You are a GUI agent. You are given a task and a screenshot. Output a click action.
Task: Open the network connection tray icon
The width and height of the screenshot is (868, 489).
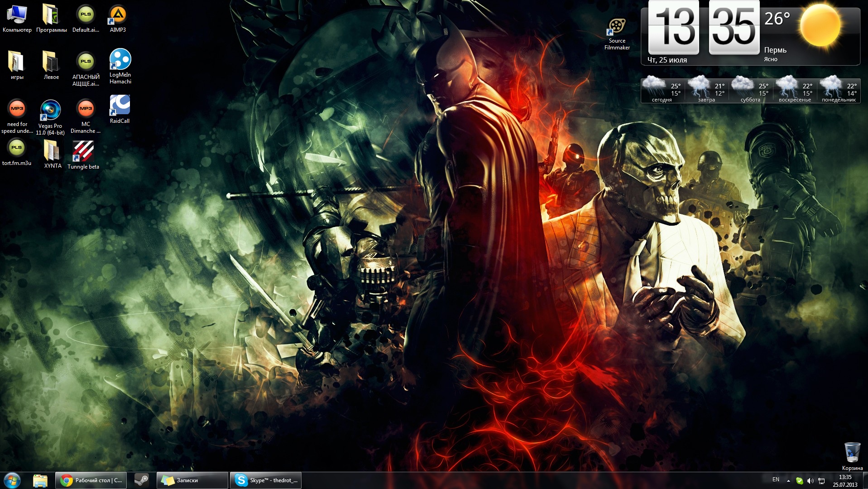pyautogui.click(x=821, y=481)
